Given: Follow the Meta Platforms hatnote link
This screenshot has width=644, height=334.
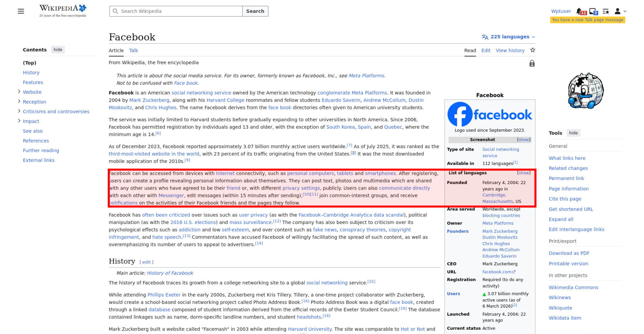Looking at the screenshot, I should point(366,76).
